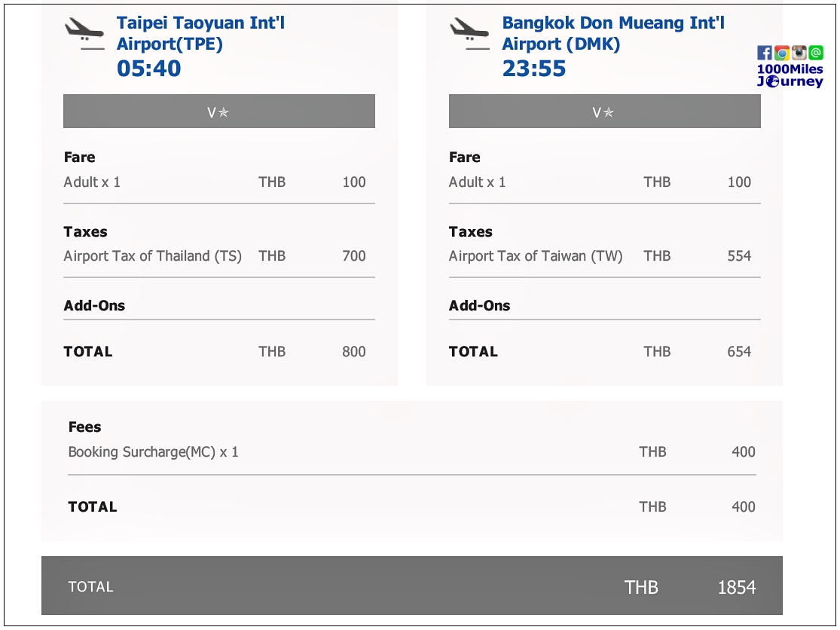
Task: Expand the Fees section heading
Action: (84, 427)
